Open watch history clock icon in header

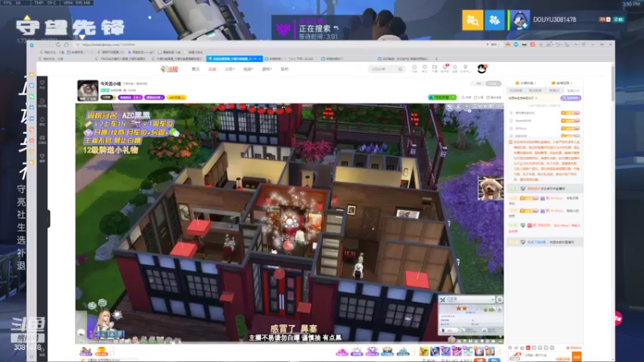click(415, 68)
